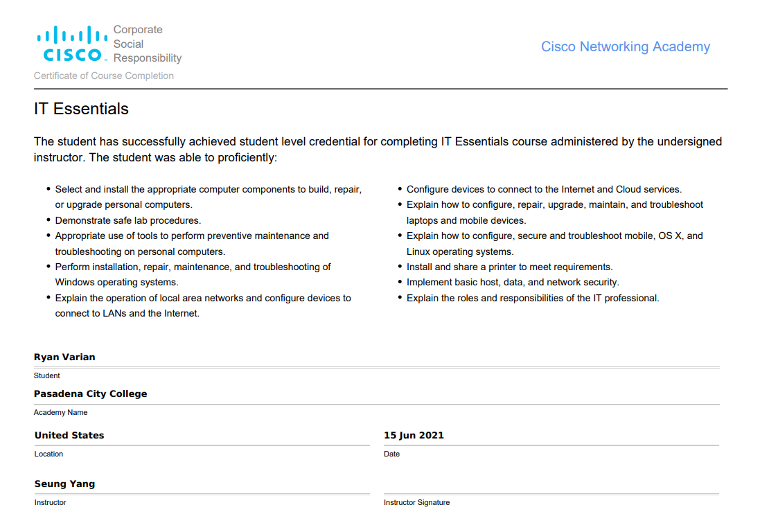Click the Student label under the name
Image resolution: width=760 pixels, height=532 pixels.
tap(47, 375)
